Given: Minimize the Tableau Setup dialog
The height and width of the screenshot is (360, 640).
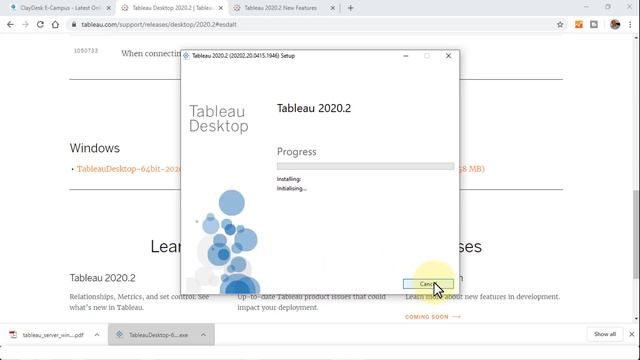Looking at the screenshot, I should point(406,56).
